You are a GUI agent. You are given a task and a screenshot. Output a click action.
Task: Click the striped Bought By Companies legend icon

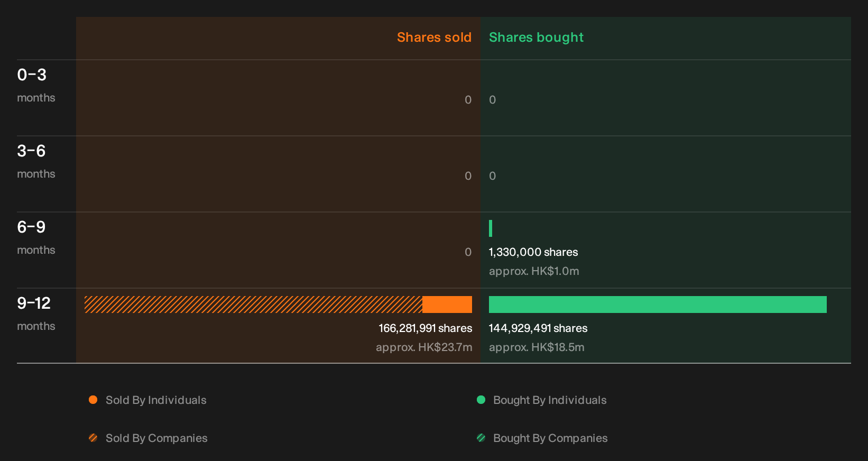[x=481, y=438]
